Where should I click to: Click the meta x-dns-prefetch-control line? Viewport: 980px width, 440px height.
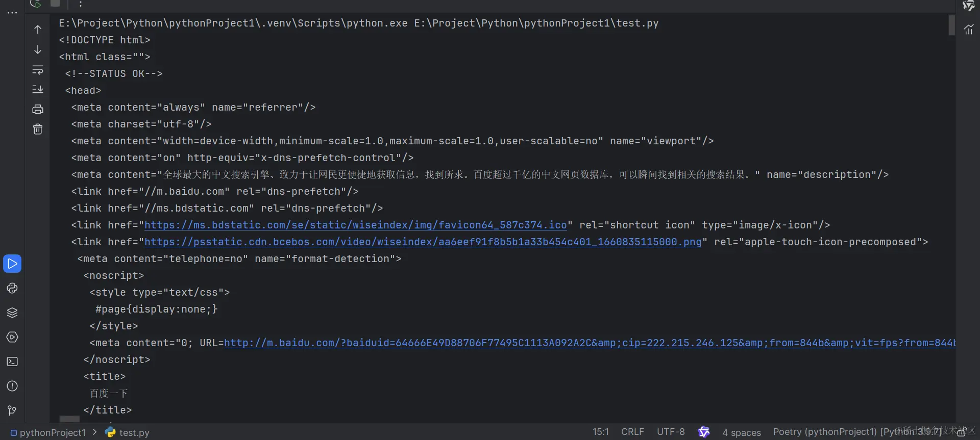click(242, 158)
